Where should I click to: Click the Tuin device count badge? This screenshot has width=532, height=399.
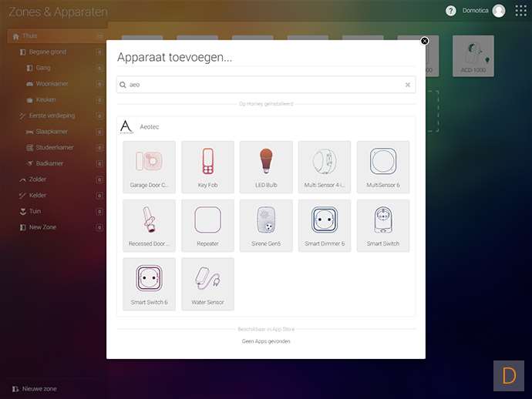(x=99, y=212)
